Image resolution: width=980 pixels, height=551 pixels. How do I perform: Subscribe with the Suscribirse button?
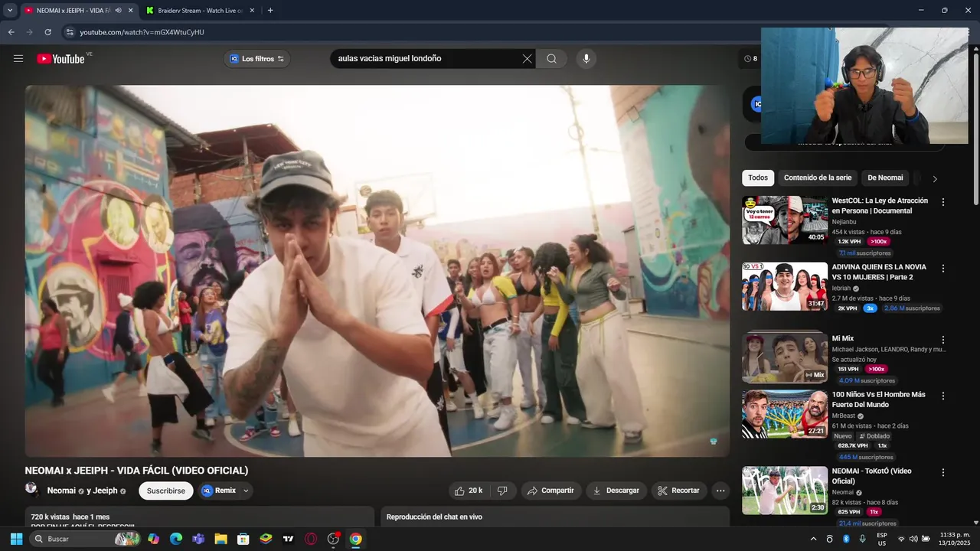click(x=166, y=491)
